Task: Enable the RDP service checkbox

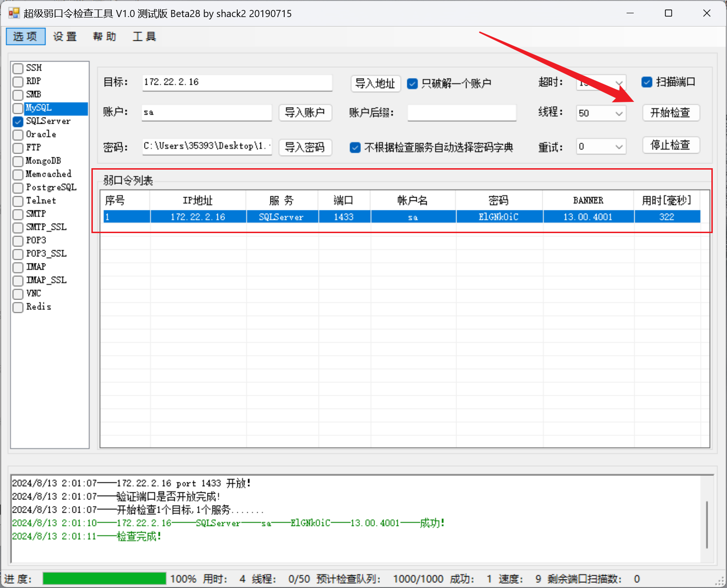Action: [x=18, y=81]
